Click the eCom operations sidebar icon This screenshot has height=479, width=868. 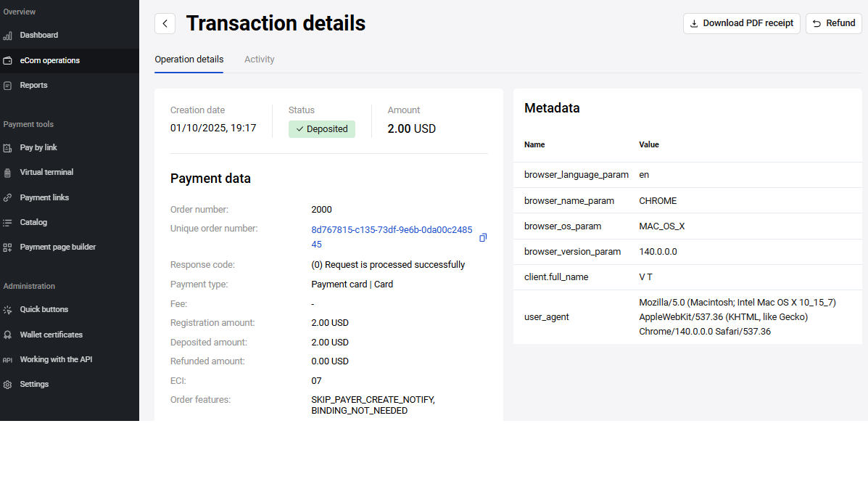pos(7,61)
